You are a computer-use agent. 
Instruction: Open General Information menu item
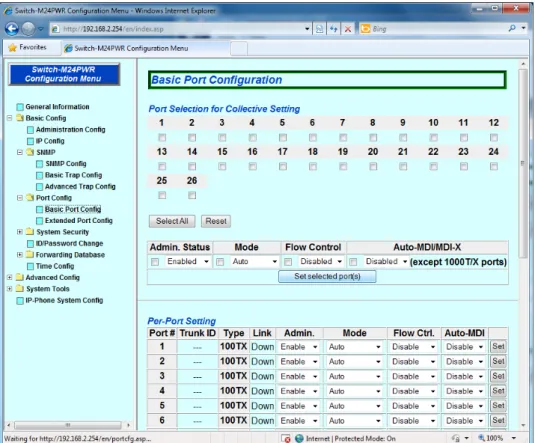pos(57,107)
